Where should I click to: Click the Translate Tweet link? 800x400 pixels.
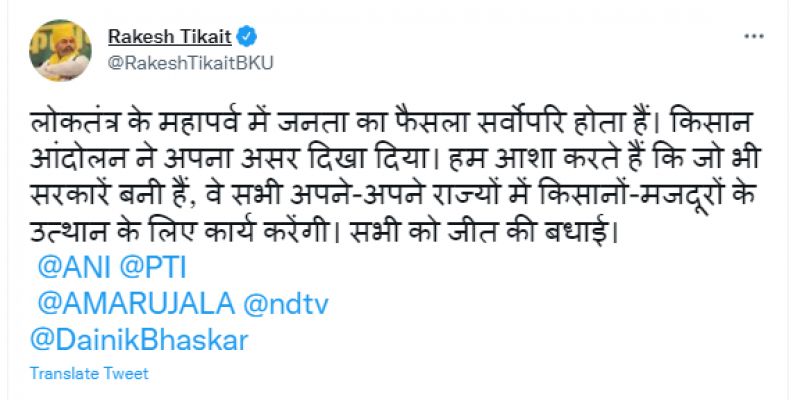point(89,373)
